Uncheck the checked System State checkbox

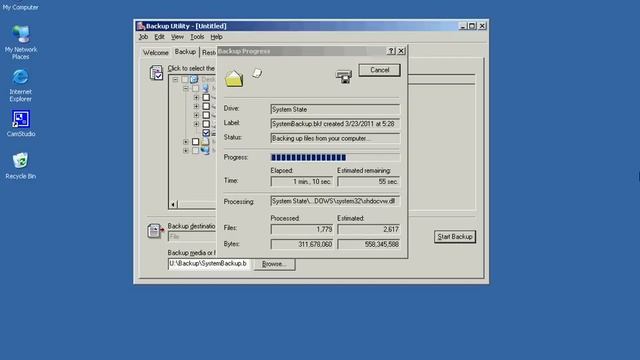pos(206,133)
